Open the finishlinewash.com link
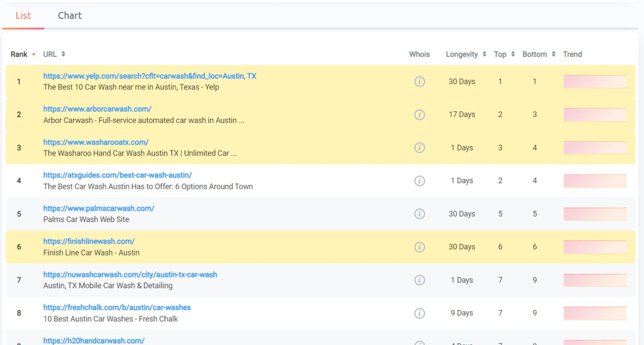 click(x=89, y=241)
